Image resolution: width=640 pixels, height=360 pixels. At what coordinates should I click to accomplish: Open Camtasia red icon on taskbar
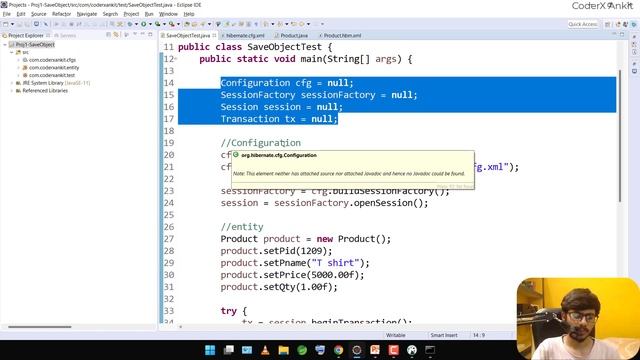tap(393, 350)
